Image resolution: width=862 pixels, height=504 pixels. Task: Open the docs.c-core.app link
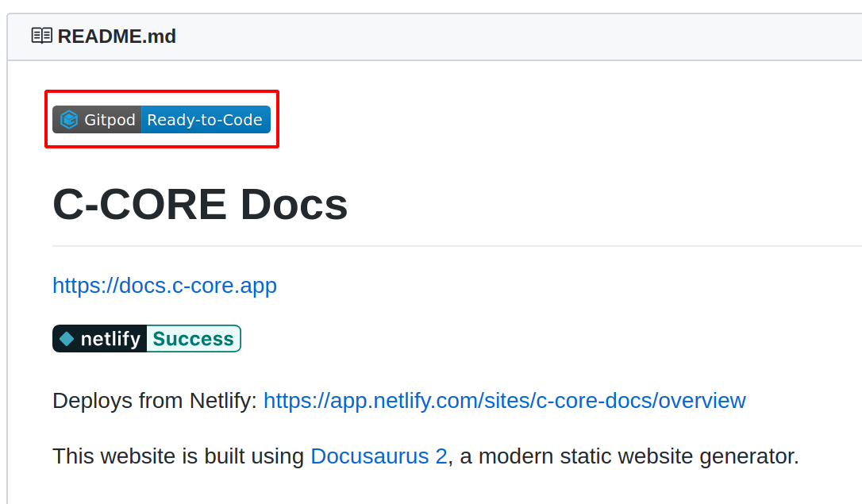[x=164, y=286]
